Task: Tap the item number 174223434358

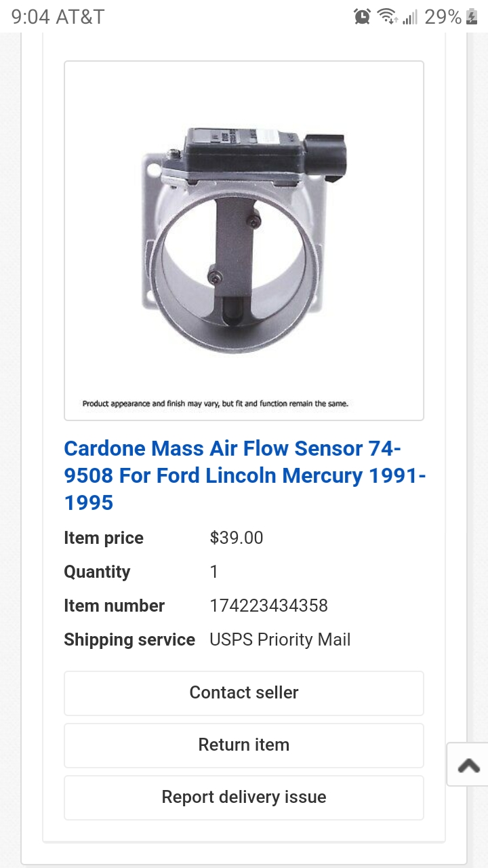Action: pyautogui.click(x=269, y=606)
